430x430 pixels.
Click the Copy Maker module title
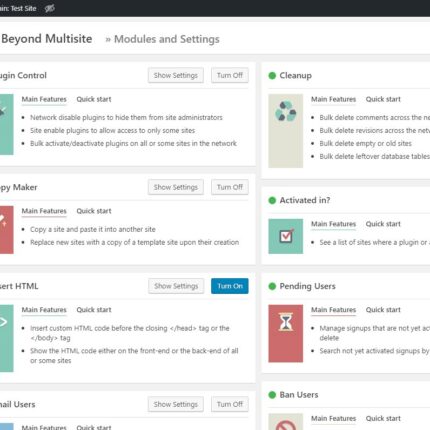click(19, 187)
